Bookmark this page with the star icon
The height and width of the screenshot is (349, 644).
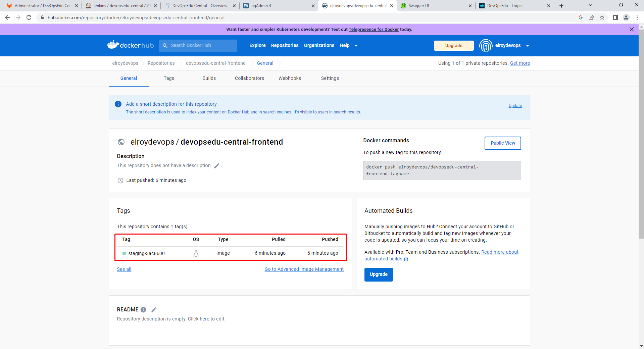pyautogui.click(x=602, y=17)
